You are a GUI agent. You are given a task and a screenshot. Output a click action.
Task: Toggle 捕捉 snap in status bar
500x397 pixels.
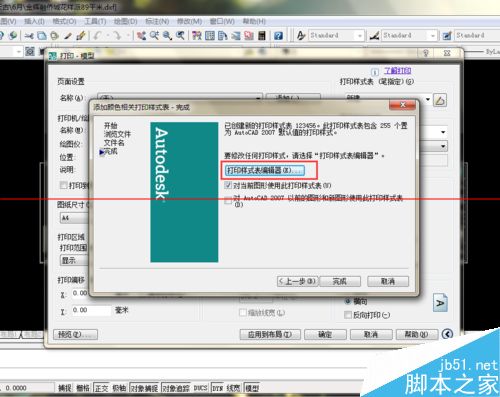(64, 388)
